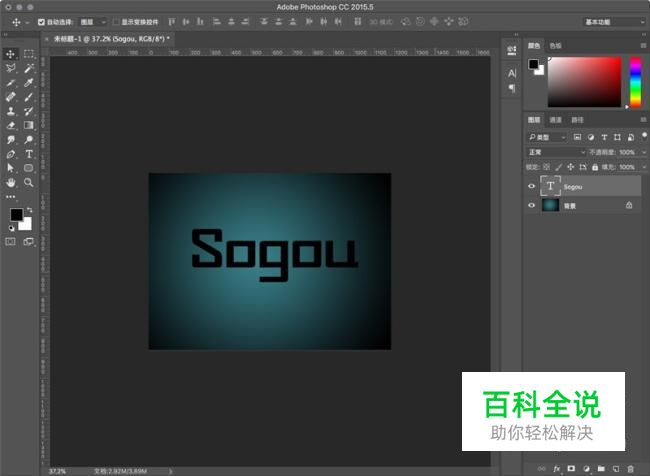
Task: Open Layers panel options menu
Action: [643, 120]
